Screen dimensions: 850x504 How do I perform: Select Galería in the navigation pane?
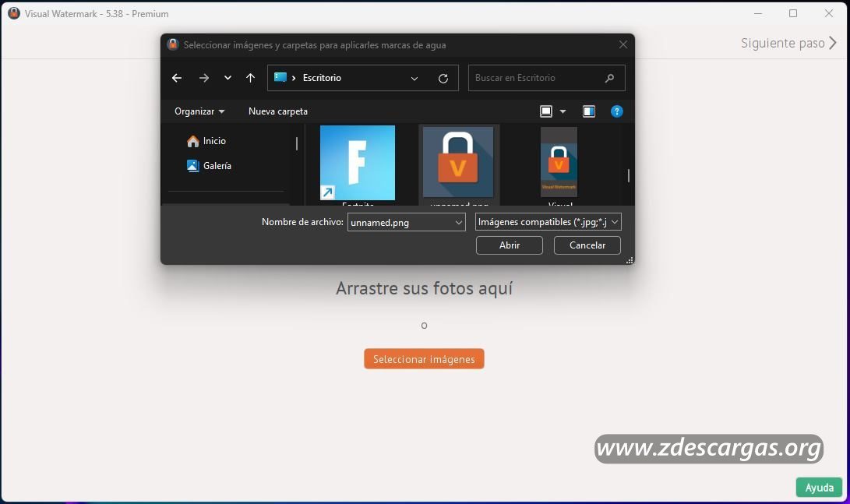point(209,166)
